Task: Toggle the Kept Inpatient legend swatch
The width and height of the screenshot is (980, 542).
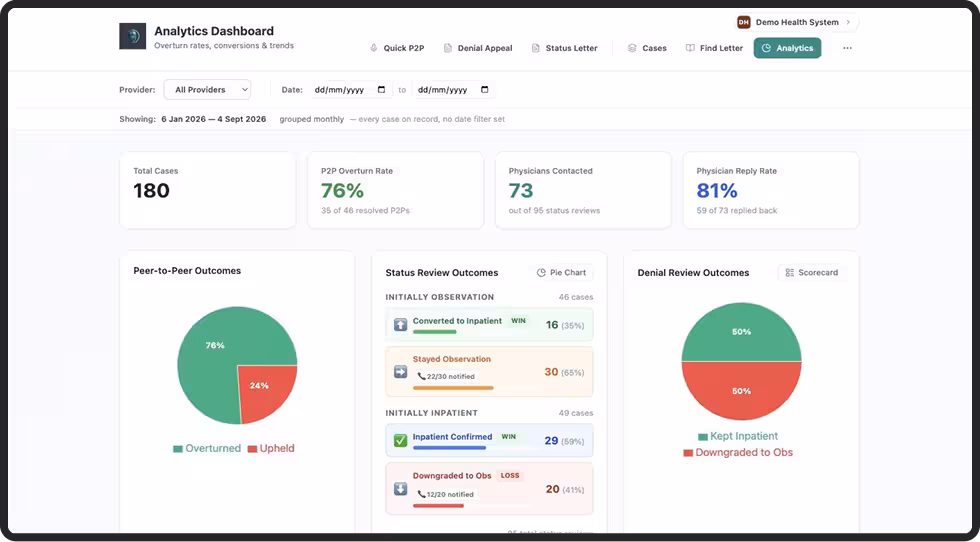Action: (703, 437)
